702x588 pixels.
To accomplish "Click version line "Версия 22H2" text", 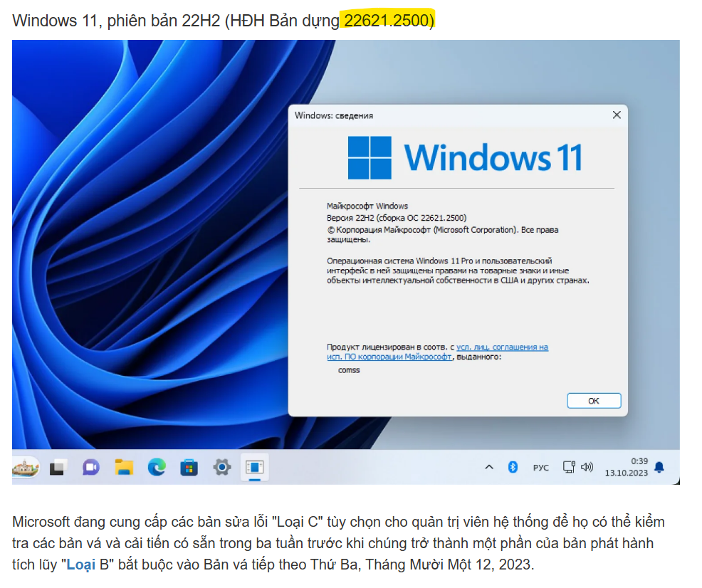I will 397,218.
